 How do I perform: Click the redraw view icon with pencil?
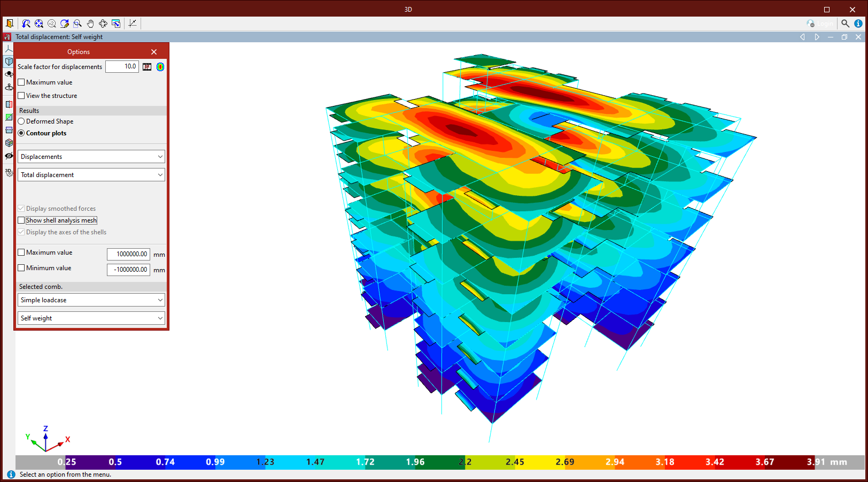pos(65,24)
